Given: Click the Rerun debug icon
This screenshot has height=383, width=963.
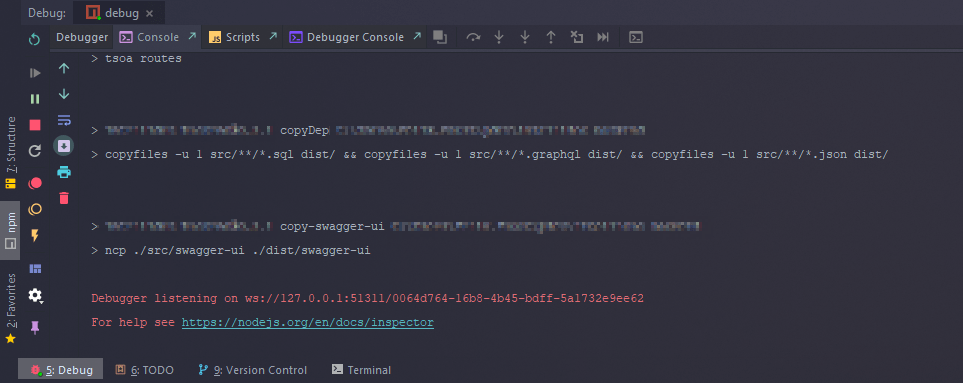Looking at the screenshot, I should pyautogui.click(x=35, y=40).
